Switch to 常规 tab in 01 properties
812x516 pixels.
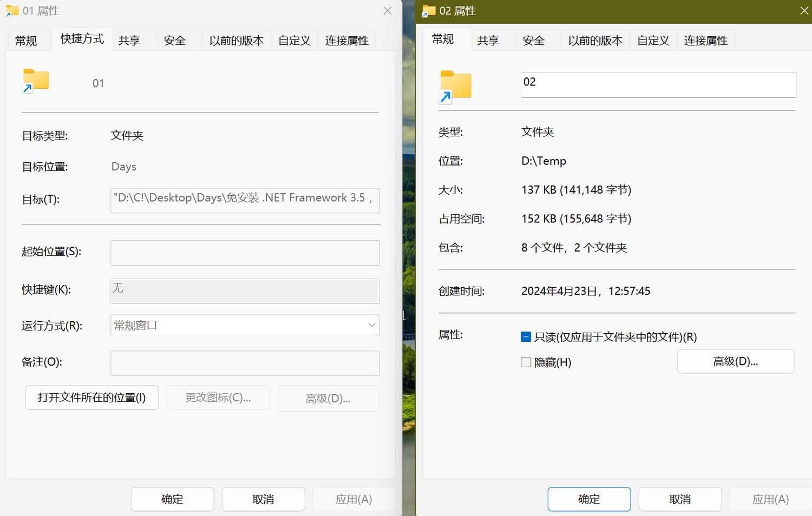pyautogui.click(x=26, y=41)
